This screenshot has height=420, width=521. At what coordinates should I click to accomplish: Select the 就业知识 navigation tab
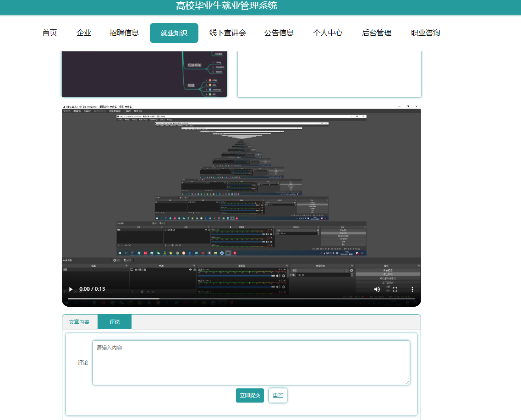pos(174,33)
